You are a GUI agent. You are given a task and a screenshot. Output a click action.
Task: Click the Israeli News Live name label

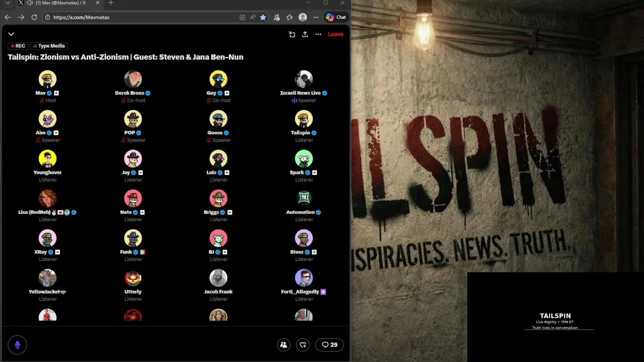pos(300,93)
